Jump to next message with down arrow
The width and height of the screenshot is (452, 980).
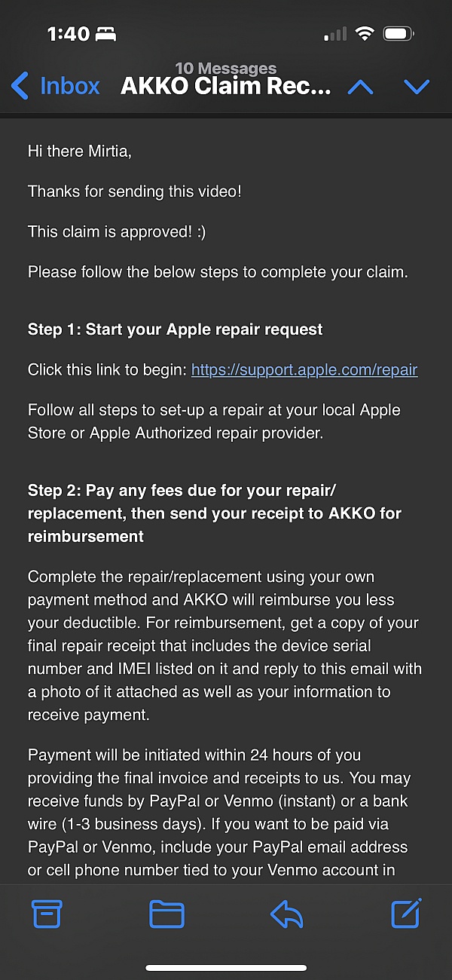417,87
